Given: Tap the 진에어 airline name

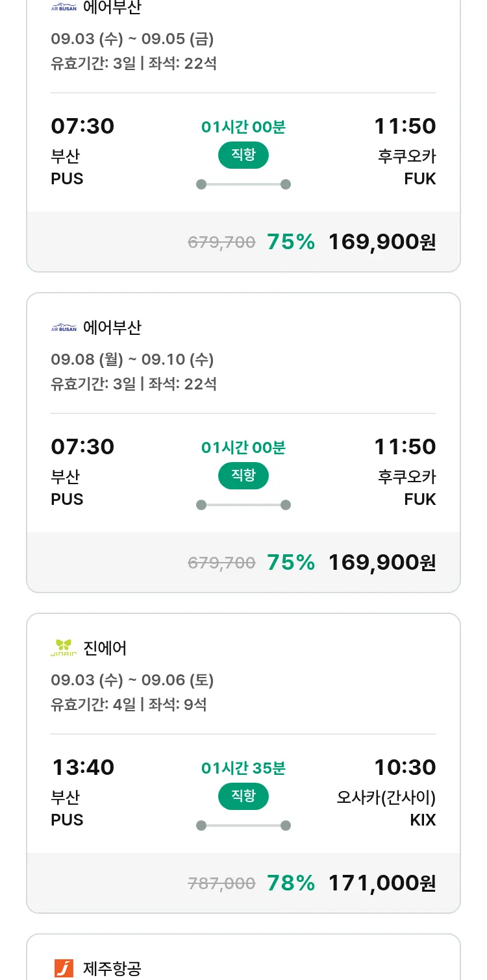Looking at the screenshot, I should coord(105,648).
